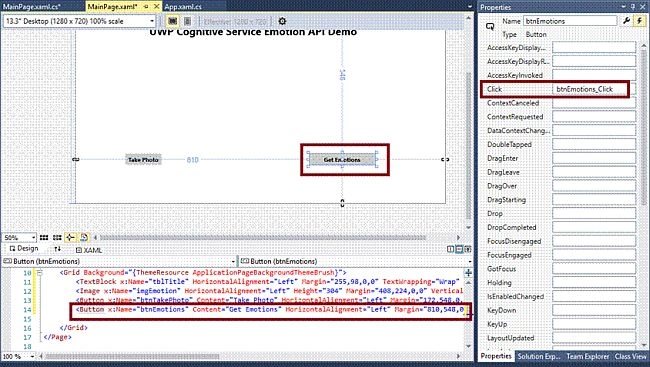The image size is (650, 367).
Task: Click the KeyUp event field
Action: (594, 324)
